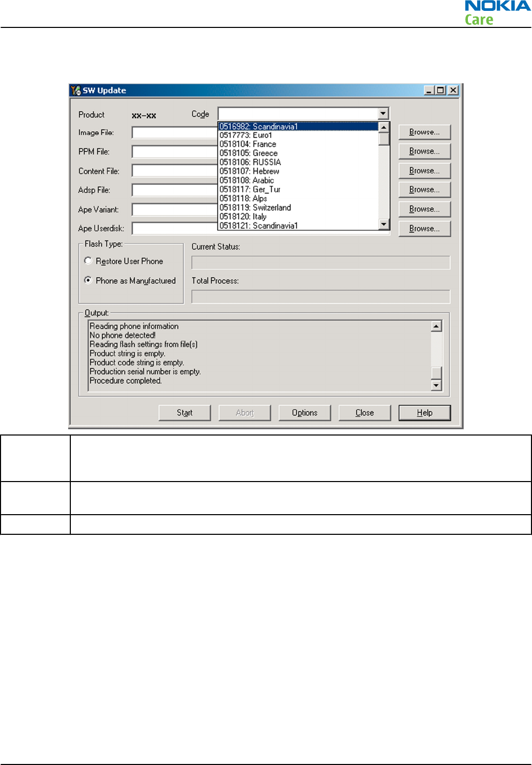Choose 0518107: Hebrew code entry
Screen dimensions: 532x765
coord(298,171)
